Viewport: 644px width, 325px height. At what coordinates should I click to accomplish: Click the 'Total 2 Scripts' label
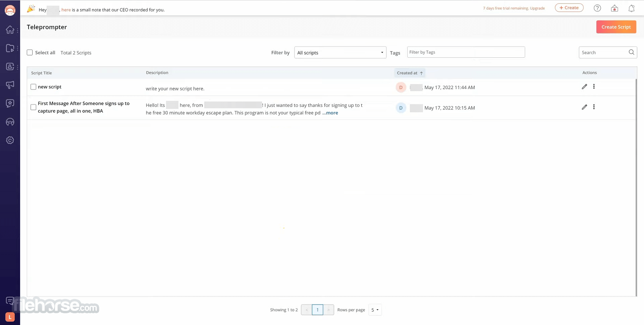(x=76, y=53)
